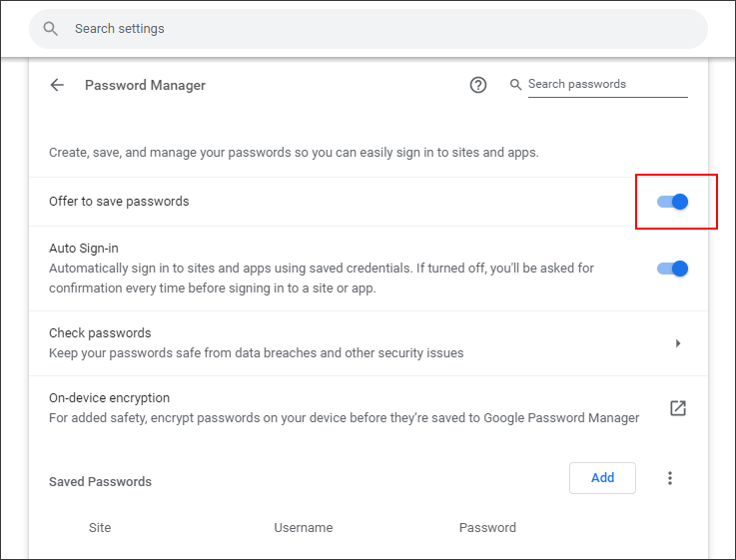This screenshot has width=736, height=560.
Task: Open the Password Manager help icon
Action: click(477, 85)
